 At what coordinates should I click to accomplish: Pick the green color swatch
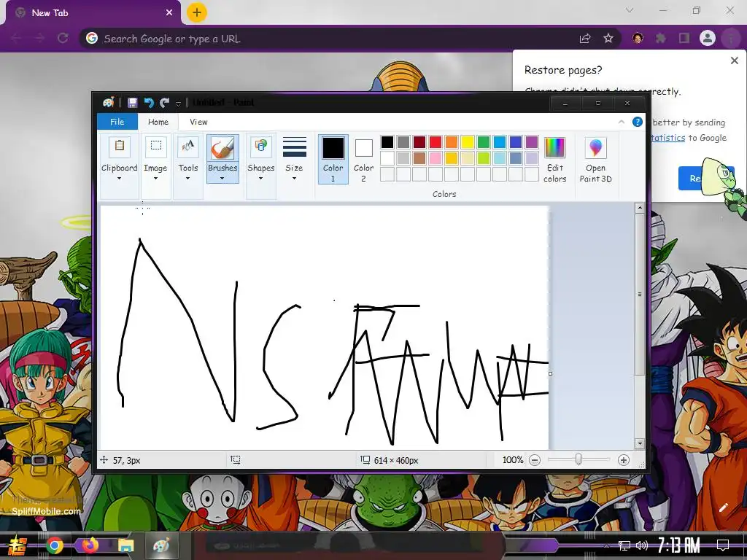coord(484,142)
